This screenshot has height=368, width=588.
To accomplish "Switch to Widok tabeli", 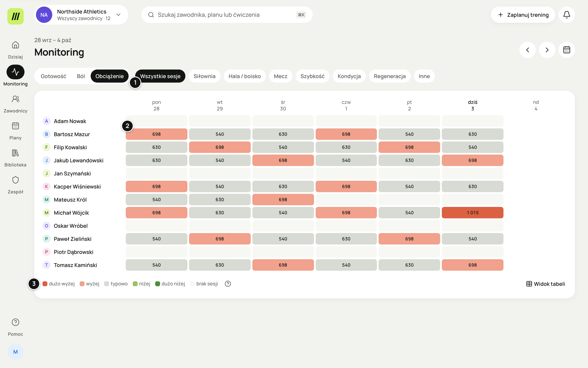I will click(x=546, y=284).
